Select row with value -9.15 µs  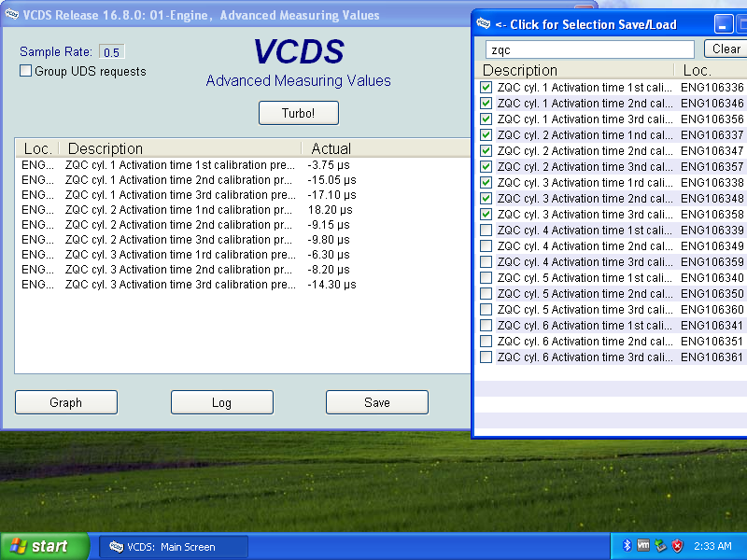[243, 224]
